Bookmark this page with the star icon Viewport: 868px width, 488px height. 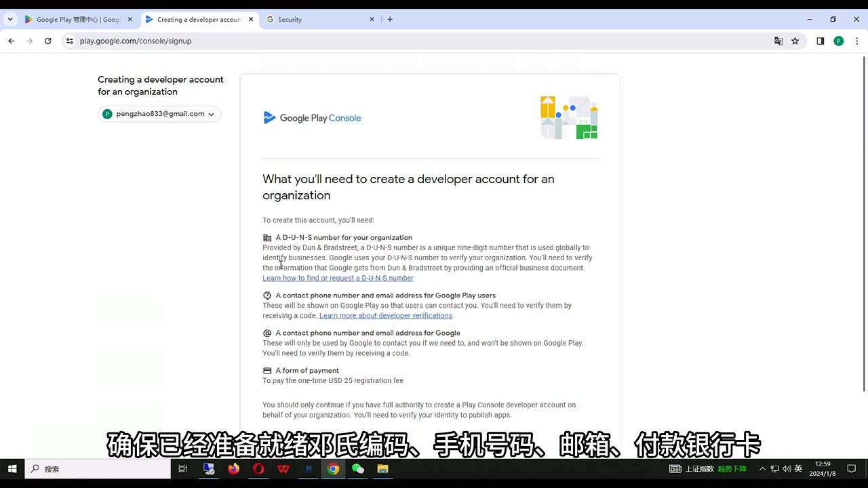click(x=795, y=41)
